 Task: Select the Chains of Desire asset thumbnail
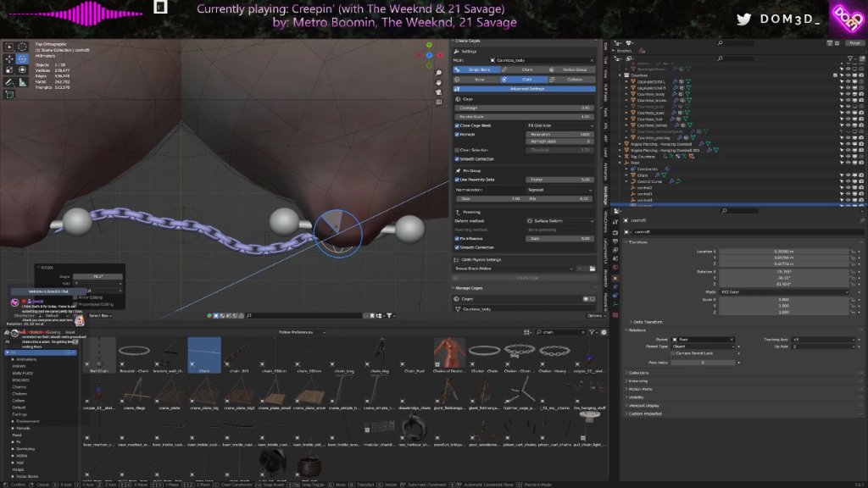click(x=449, y=355)
